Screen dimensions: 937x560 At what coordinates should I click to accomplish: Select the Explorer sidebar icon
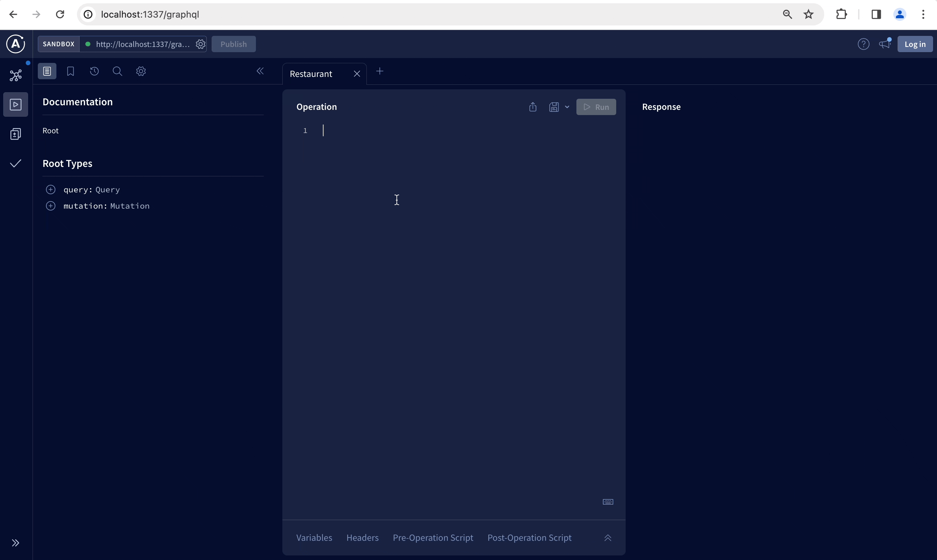tap(15, 105)
